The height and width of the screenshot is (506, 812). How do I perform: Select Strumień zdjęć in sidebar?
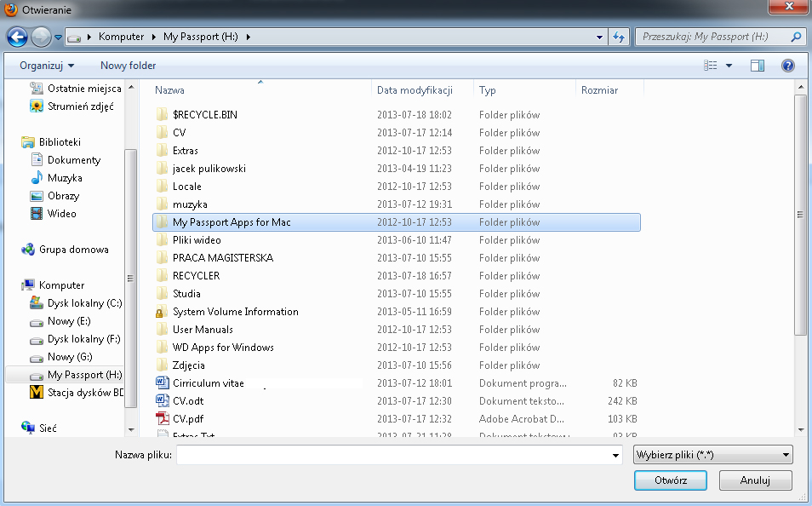pos(71,106)
